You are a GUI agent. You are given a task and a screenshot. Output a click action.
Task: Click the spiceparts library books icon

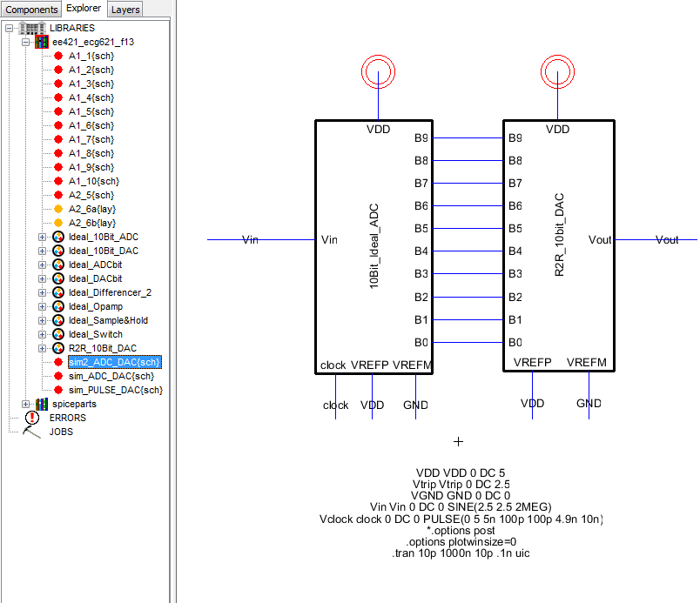pos(42,404)
